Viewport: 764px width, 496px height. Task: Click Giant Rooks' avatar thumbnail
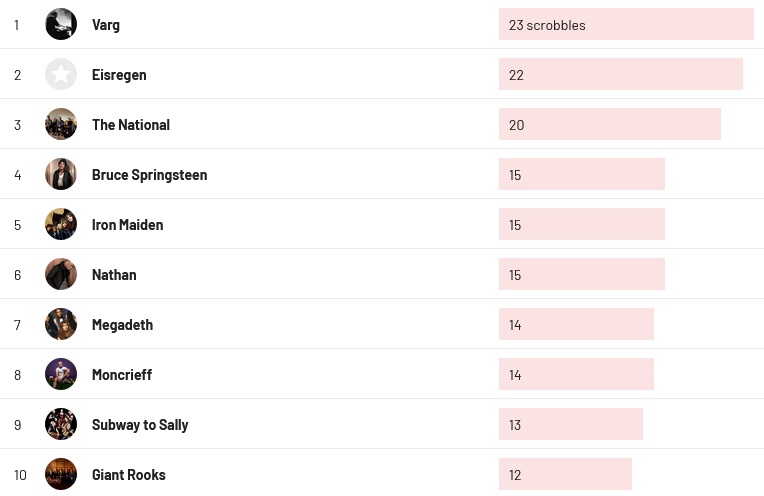[x=61, y=474]
